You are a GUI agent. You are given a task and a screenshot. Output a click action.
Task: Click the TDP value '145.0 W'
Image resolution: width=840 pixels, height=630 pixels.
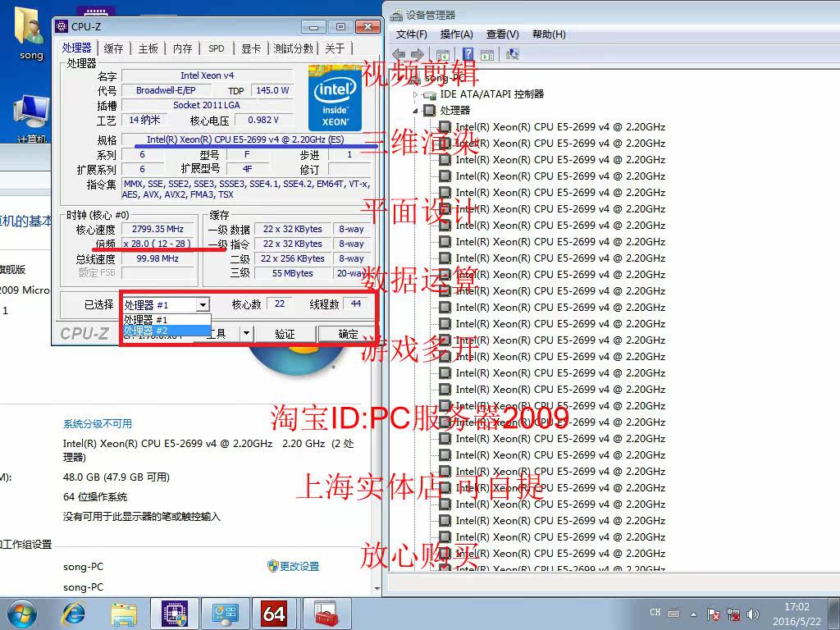[x=272, y=90]
